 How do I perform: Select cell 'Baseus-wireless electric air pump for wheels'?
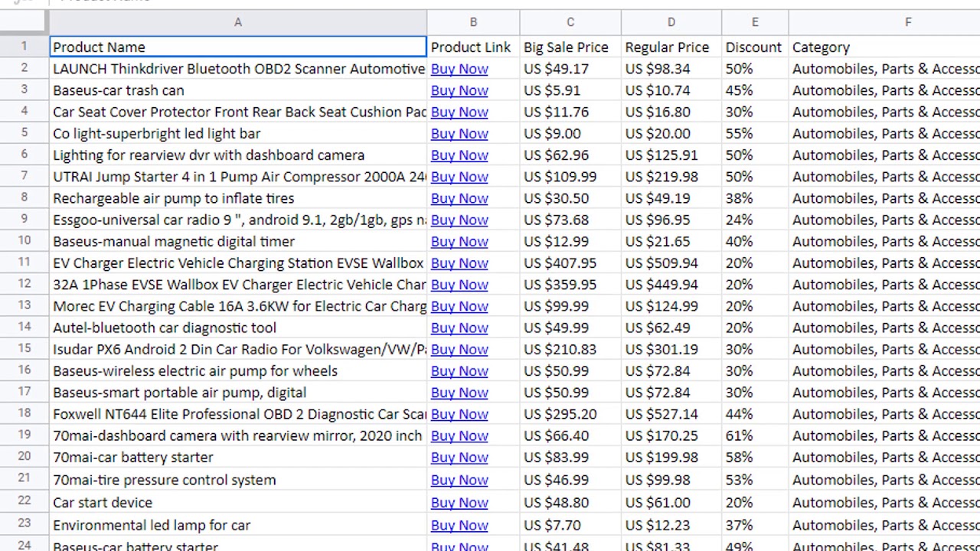pos(238,370)
